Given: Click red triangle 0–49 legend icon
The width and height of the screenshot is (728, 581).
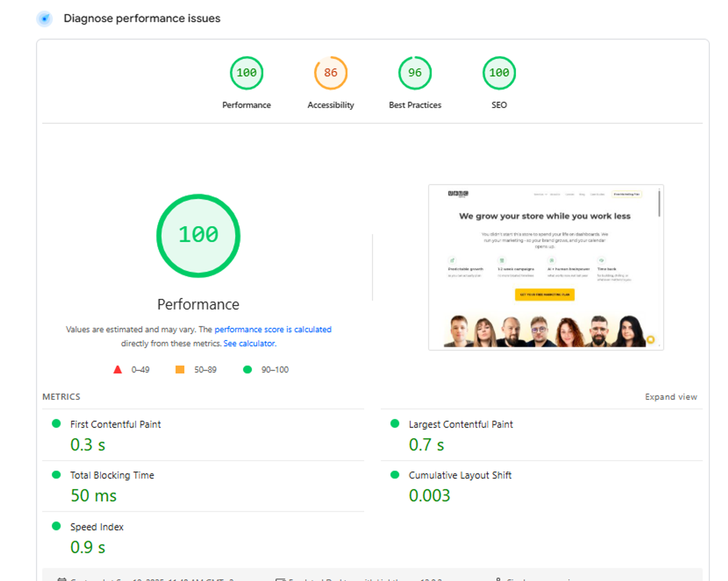Looking at the screenshot, I should 117,369.
